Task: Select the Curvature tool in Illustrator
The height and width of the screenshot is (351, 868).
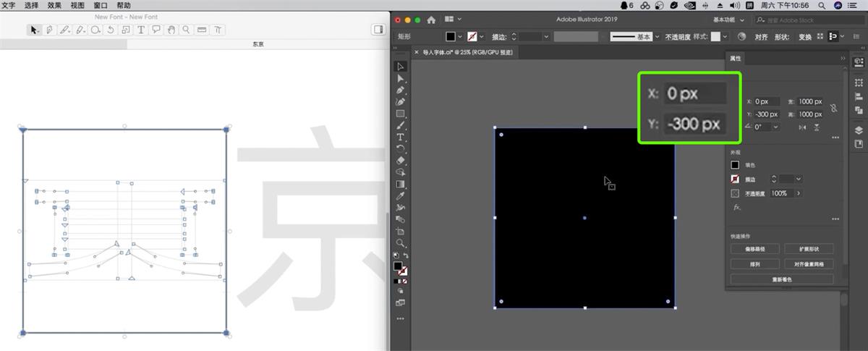Action: coord(400,101)
